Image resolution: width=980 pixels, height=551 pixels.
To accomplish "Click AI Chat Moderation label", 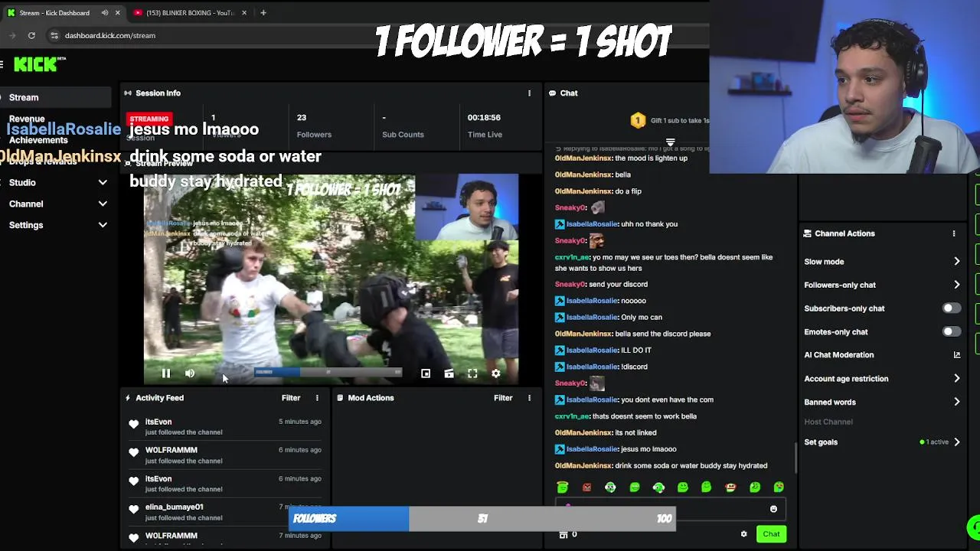I will coord(838,355).
